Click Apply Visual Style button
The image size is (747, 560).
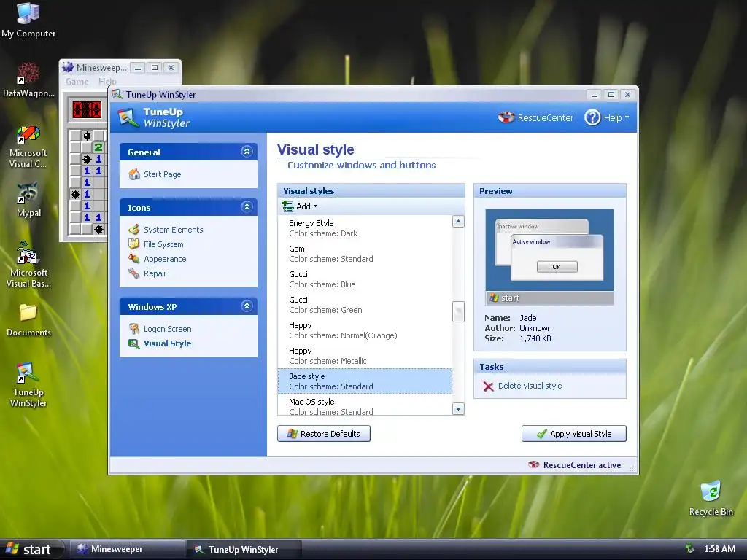pyautogui.click(x=573, y=434)
